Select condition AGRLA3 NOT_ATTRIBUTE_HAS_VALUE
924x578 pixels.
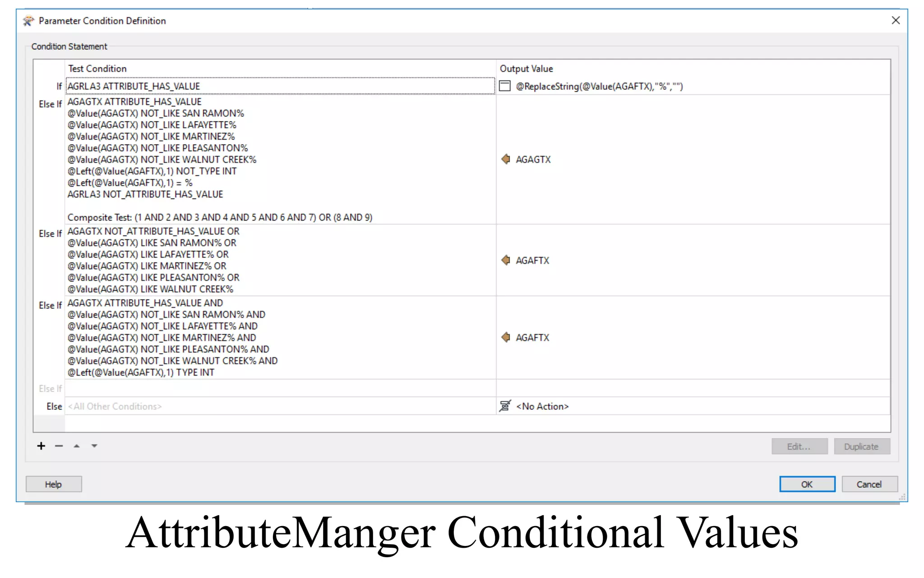pyautogui.click(x=145, y=194)
